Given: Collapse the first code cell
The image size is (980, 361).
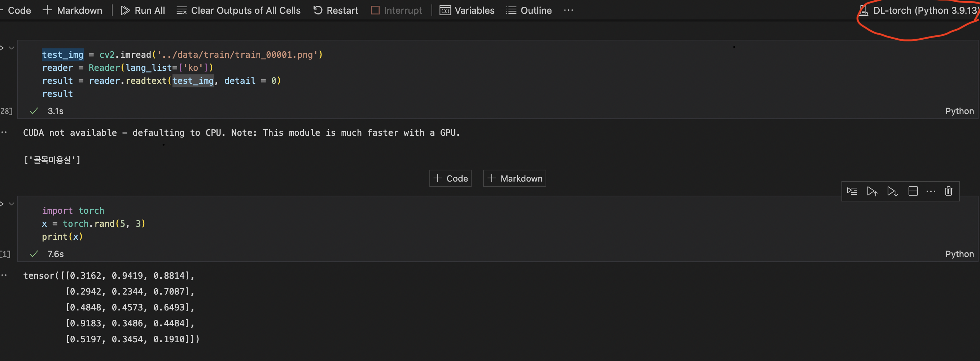Looking at the screenshot, I should pyautogui.click(x=12, y=48).
